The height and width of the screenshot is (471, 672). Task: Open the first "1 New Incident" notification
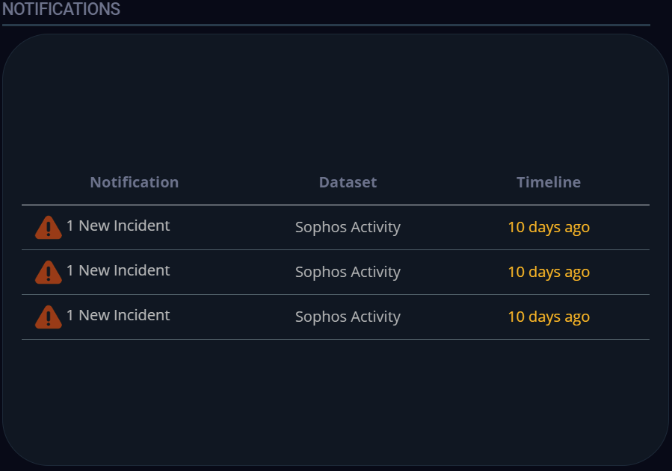point(118,226)
